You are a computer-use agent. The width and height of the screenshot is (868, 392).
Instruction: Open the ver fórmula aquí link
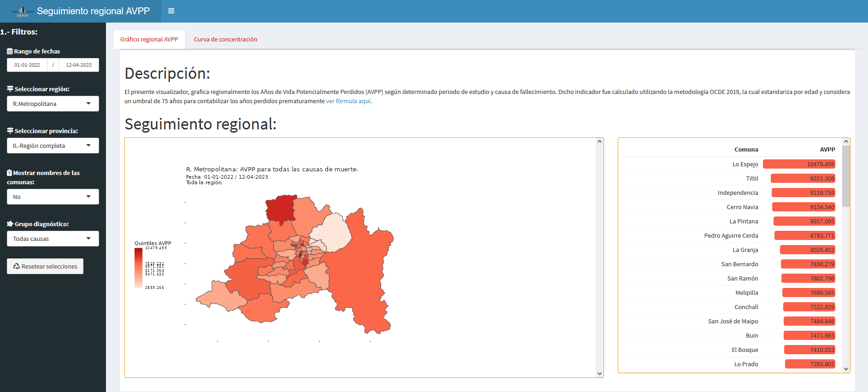[x=349, y=101]
